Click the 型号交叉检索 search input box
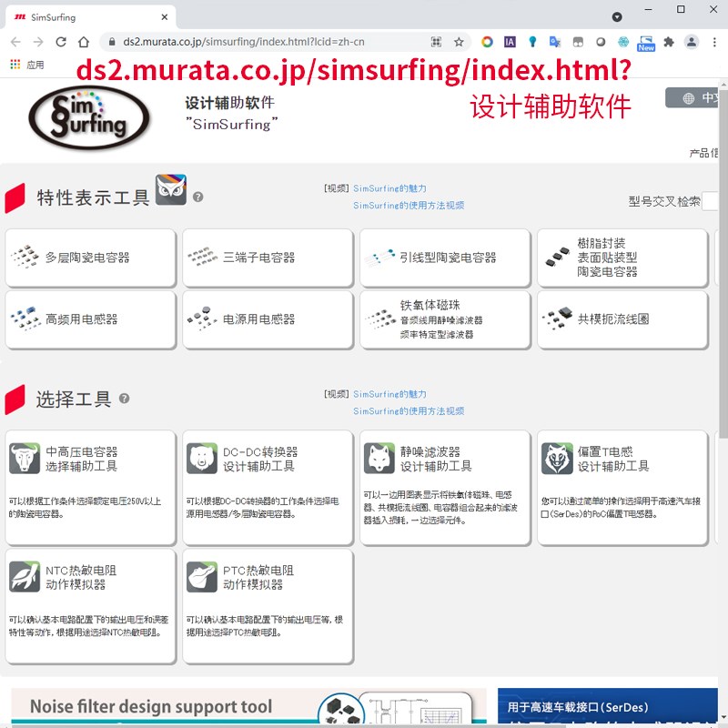Viewport: 728px width, 728px height. click(x=710, y=201)
